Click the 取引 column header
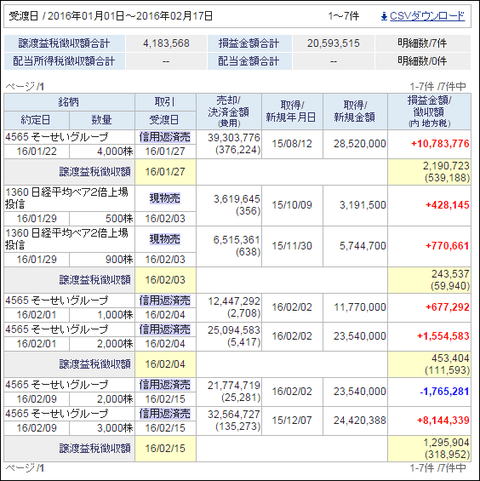Image resolution: width=480 pixels, height=481 pixels. (x=165, y=102)
